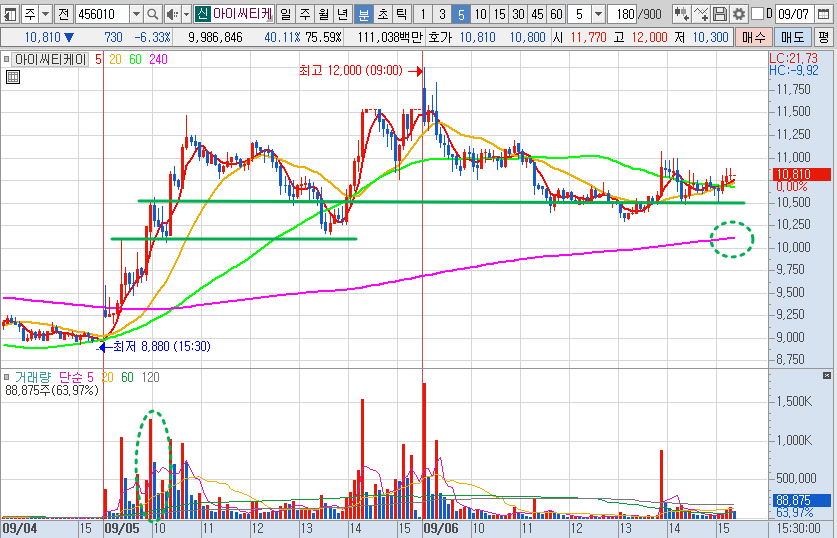Save chart settings with floppy disk icon
Screen dimensions: 837x538
[720, 14]
